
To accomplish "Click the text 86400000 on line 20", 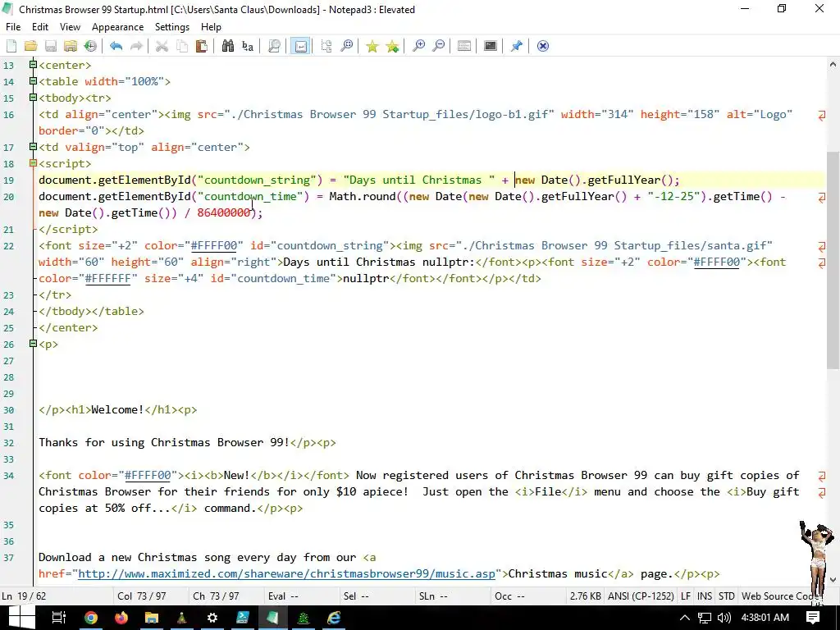I will [223, 212].
